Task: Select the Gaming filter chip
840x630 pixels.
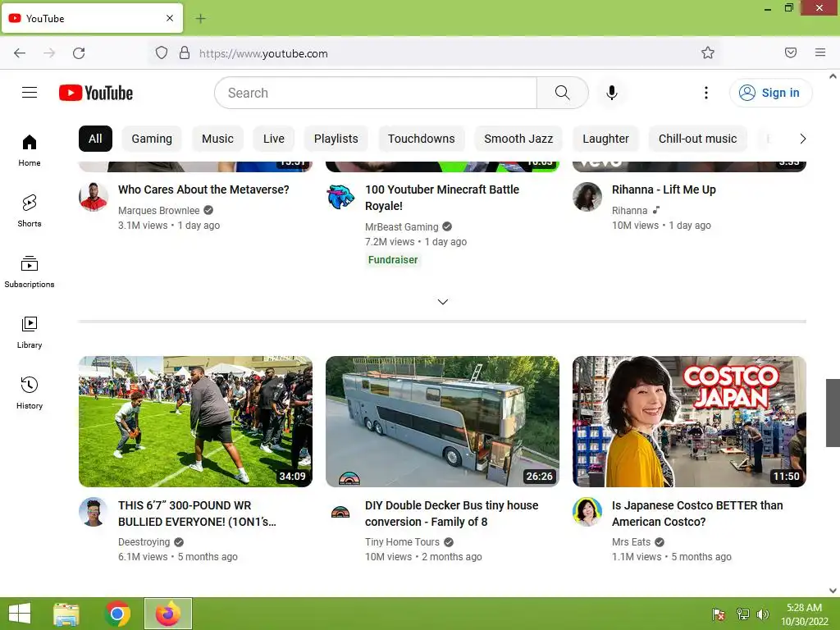Action: pyautogui.click(x=152, y=139)
